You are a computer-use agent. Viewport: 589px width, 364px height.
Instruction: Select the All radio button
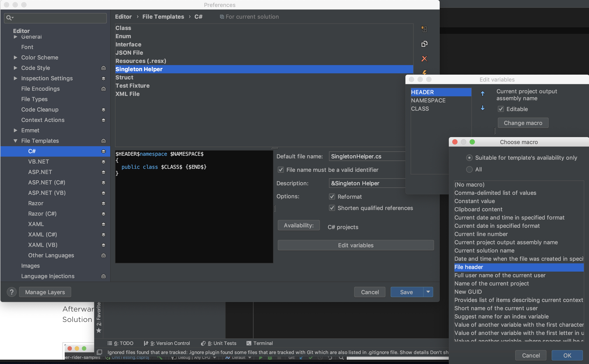pyautogui.click(x=469, y=169)
